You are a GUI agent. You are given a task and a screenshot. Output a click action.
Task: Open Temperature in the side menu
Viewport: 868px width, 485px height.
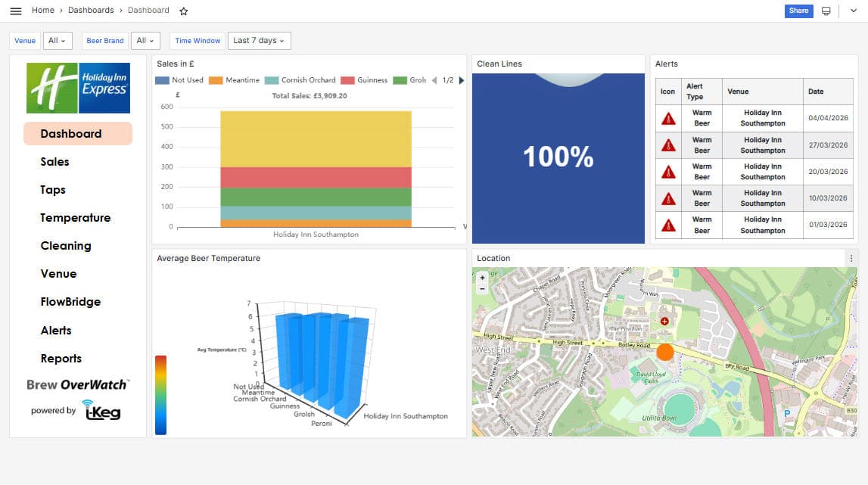[75, 218]
